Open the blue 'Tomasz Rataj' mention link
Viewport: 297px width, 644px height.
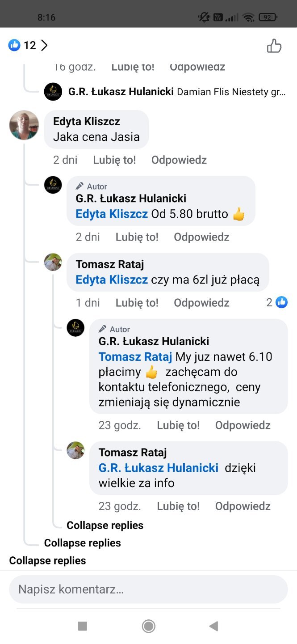(135, 357)
